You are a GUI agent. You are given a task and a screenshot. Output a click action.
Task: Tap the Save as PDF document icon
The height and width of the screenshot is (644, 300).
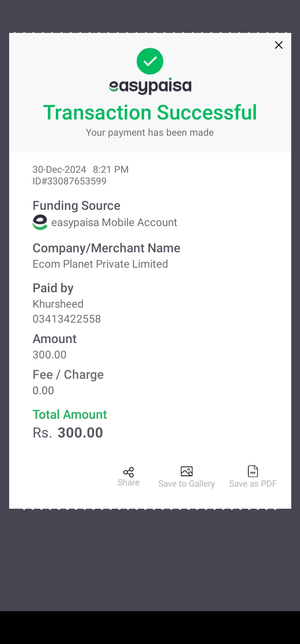[253, 471]
